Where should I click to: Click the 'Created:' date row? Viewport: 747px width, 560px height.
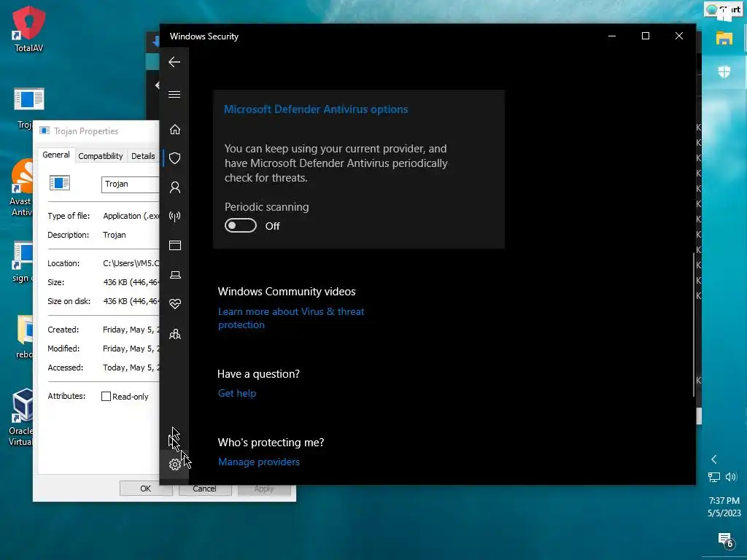click(104, 330)
